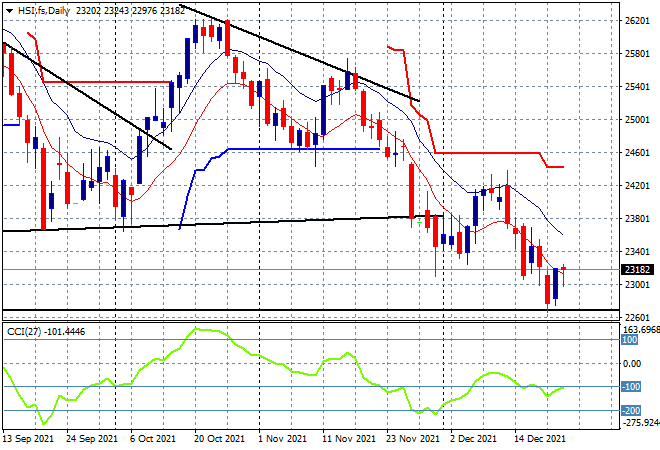This screenshot has width=660, height=450.
Task: Select the descending black trendline from October high
Action: 299,53
